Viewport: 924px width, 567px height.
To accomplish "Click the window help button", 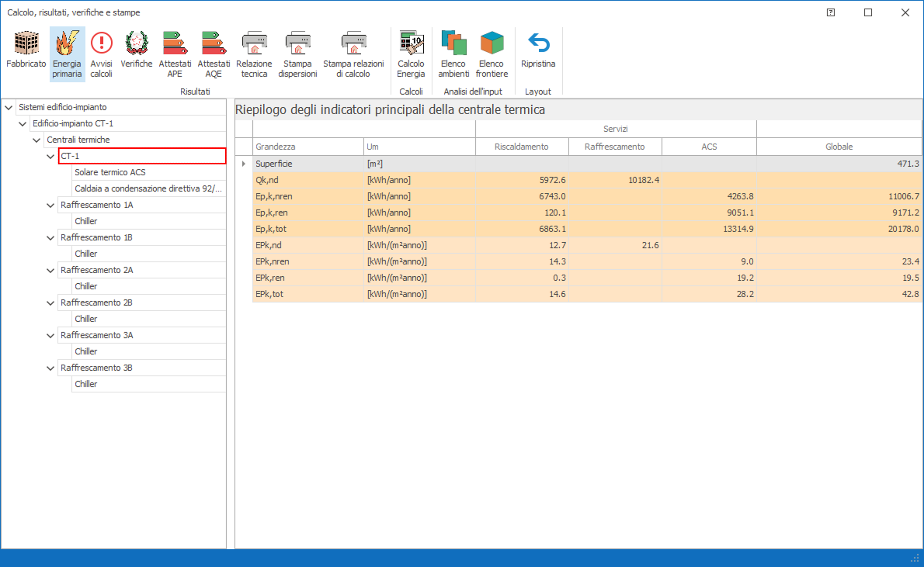I will pyautogui.click(x=830, y=12).
